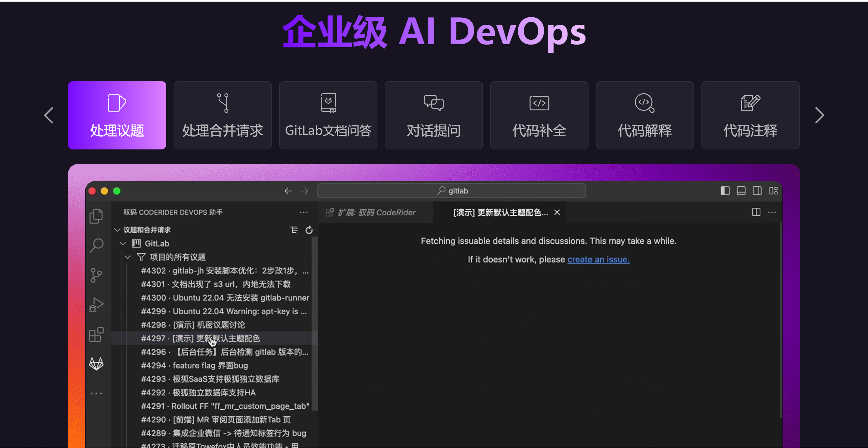The width and height of the screenshot is (868, 448).
Task: Open the Source Control view
Action: coord(96,275)
